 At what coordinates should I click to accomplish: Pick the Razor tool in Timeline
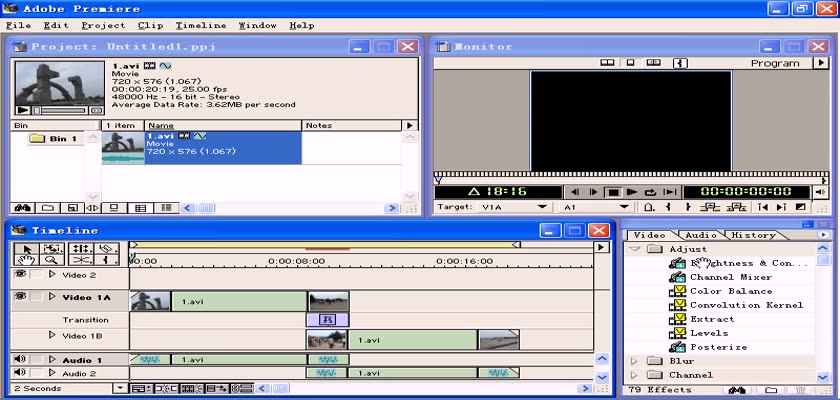click(107, 248)
